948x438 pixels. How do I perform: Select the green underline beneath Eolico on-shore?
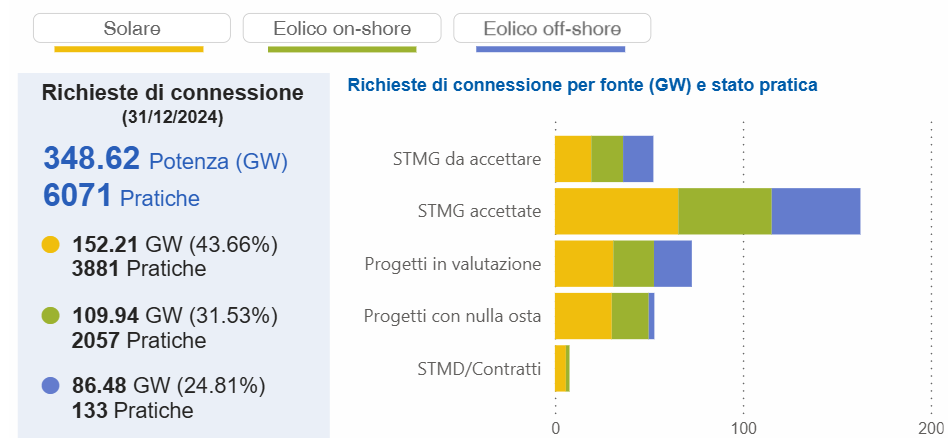342,49
